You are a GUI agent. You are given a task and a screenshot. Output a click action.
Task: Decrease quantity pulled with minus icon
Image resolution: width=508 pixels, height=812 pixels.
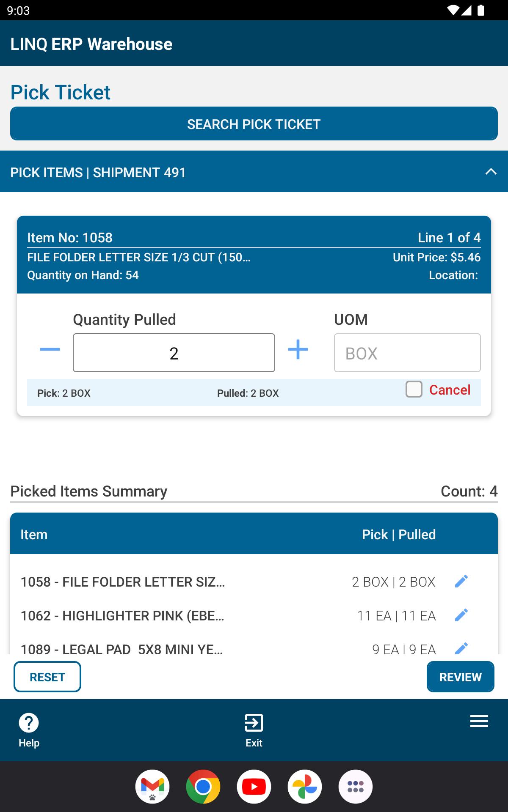(x=50, y=349)
